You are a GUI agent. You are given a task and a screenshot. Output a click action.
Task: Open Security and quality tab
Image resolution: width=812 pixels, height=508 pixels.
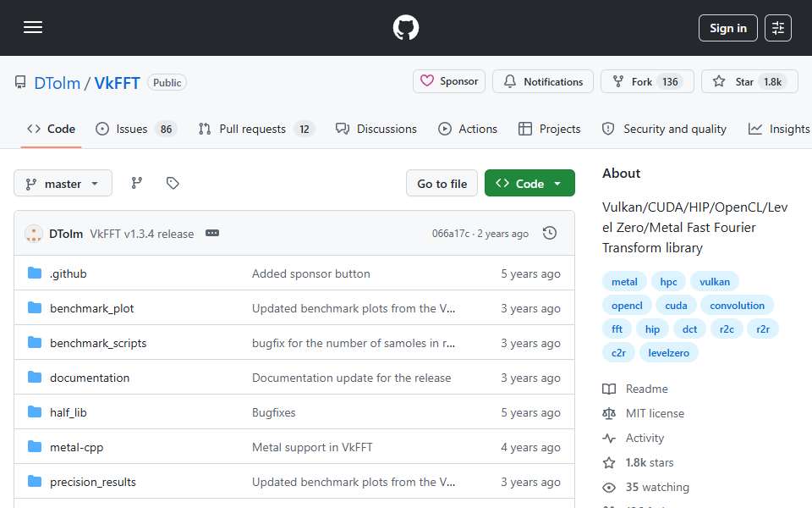665,129
